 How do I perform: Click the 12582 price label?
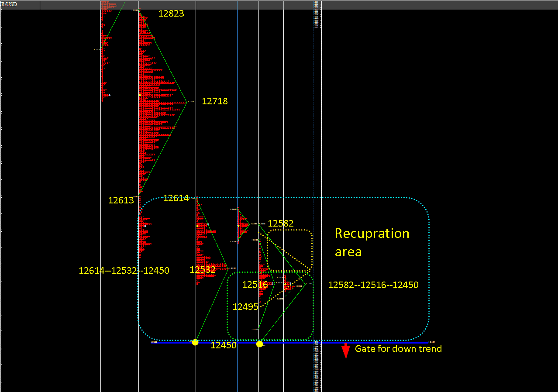coord(281,224)
